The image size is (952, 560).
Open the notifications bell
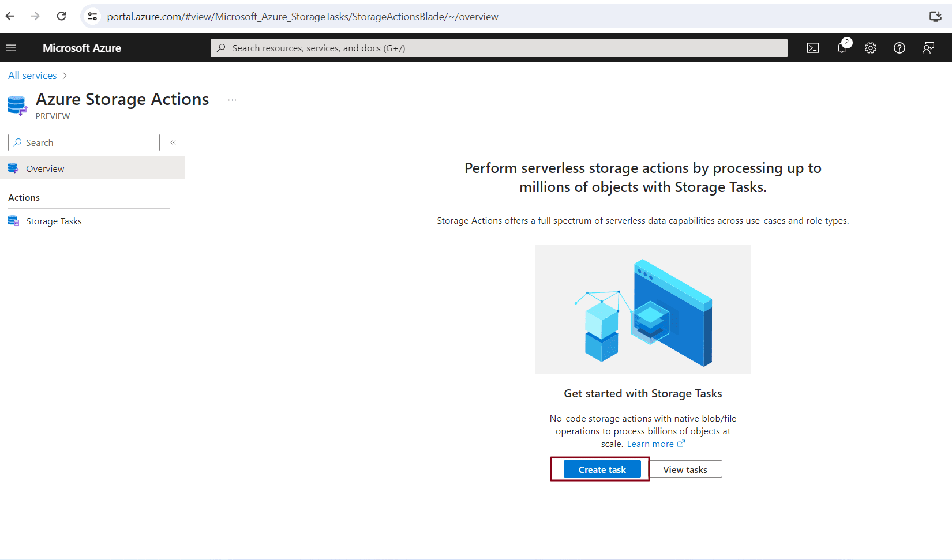[x=842, y=47]
